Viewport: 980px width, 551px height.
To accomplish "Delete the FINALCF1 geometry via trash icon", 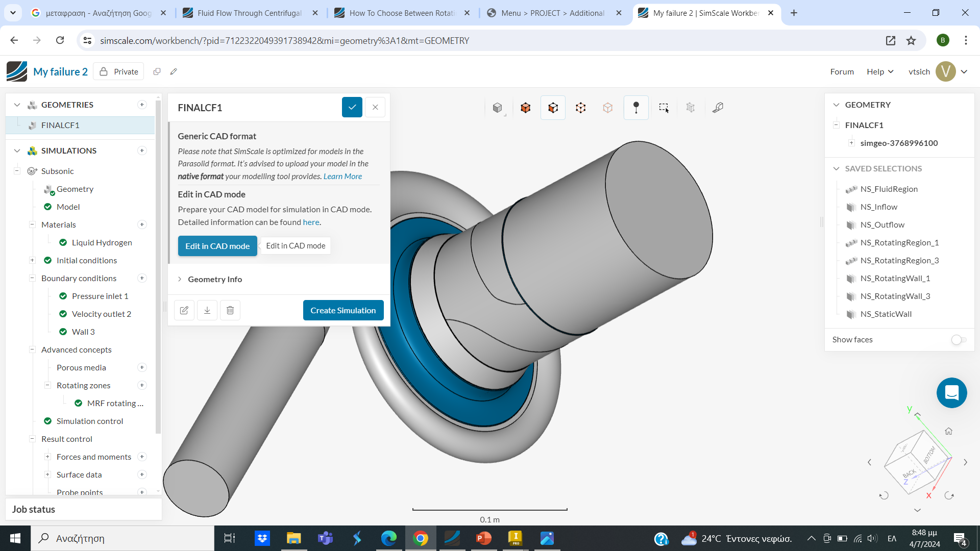I will tap(230, 310).
